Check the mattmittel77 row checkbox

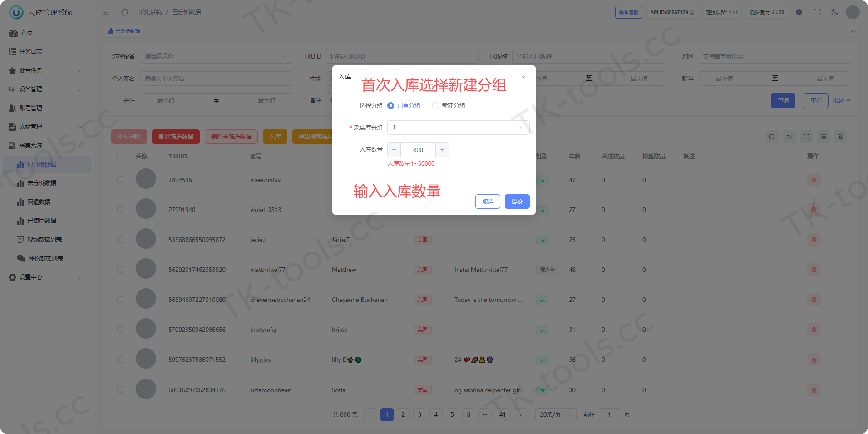click(x=120, y=270)
